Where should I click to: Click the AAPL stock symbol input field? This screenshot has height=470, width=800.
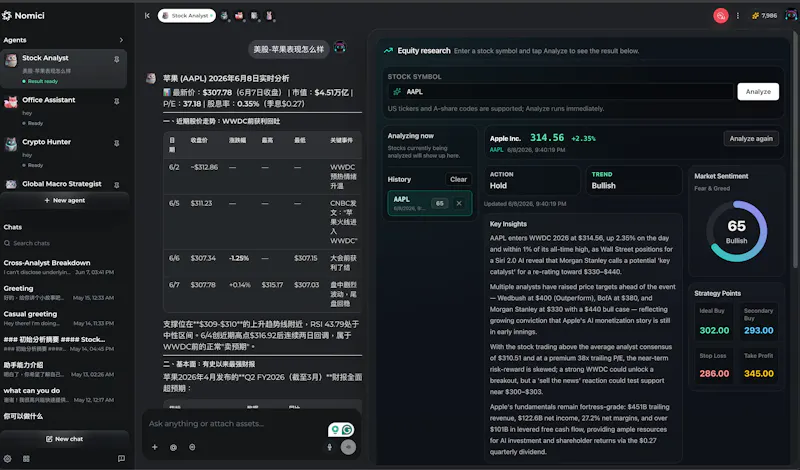click(560, 92)
